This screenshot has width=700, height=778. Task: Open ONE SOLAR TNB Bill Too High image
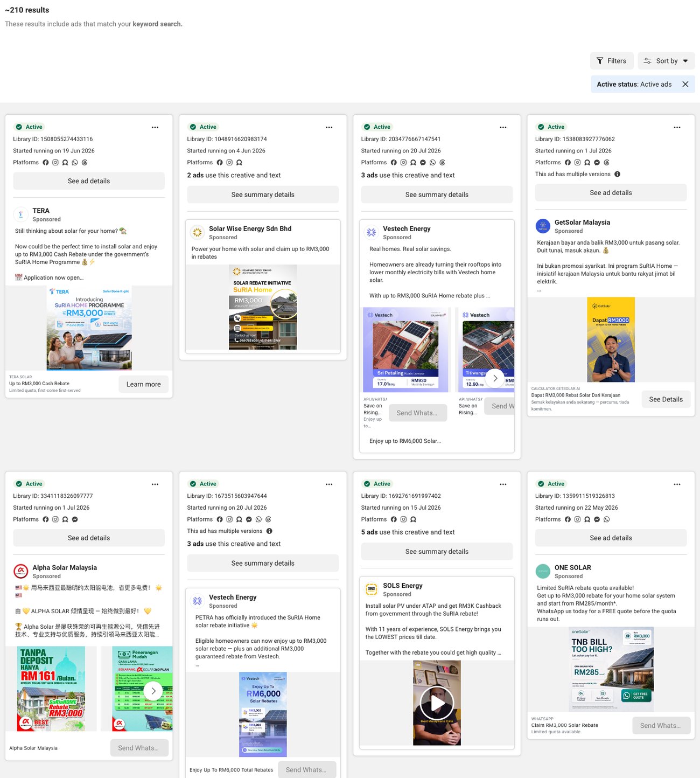point(611,669)
